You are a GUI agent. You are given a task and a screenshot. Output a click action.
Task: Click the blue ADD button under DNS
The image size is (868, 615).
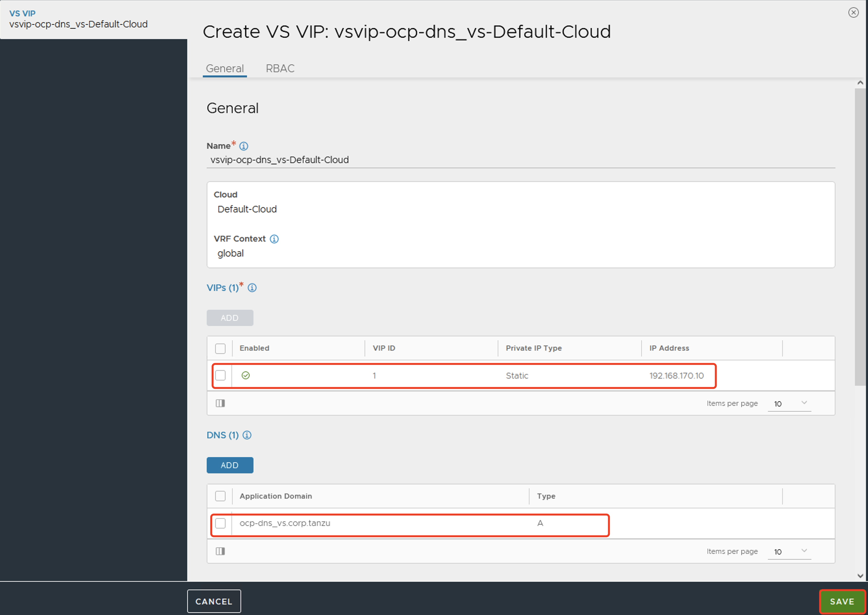pyautogui.click(x=230, y=465)
